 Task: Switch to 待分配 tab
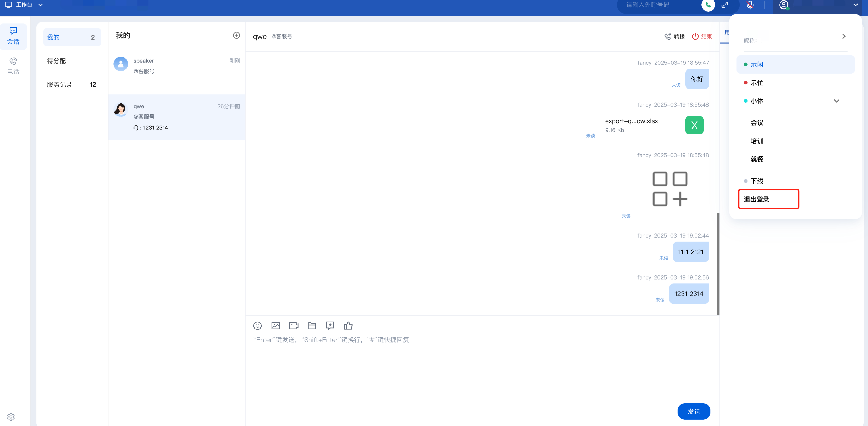click(x=56, y=61)
